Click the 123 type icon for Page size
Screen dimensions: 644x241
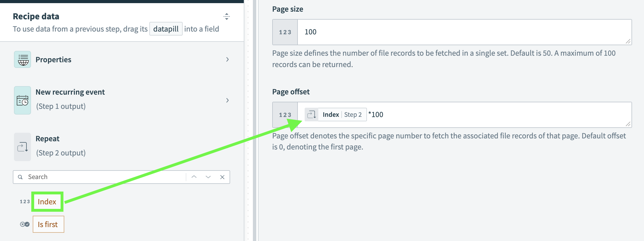(x=285, y=32)
